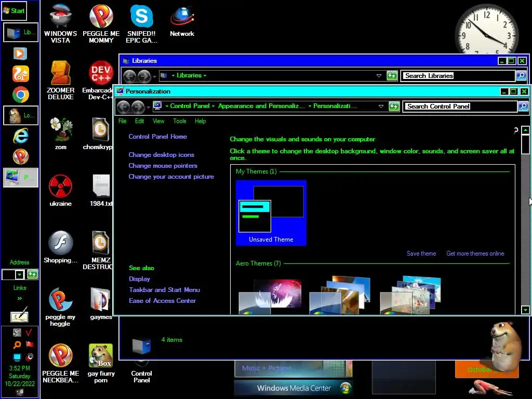Screen dimensions: 532x399
Task: Open the Tools menu
Action: pos(179,121)
